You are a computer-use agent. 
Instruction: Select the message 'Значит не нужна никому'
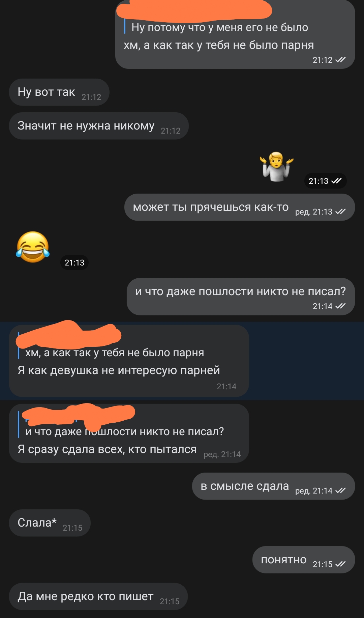click(x=98, y=126)
